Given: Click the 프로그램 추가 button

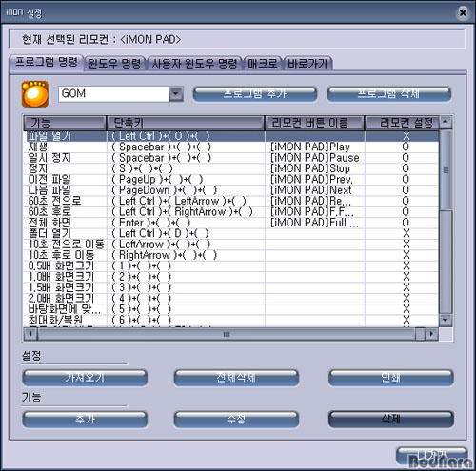Looking at the screenshot, I should click(255, 94).
